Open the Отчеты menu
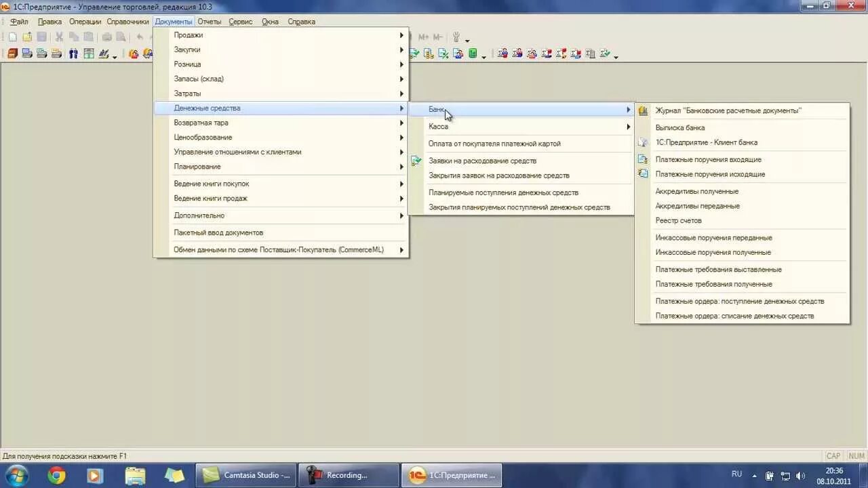868x488 pixels. point(210,22)
